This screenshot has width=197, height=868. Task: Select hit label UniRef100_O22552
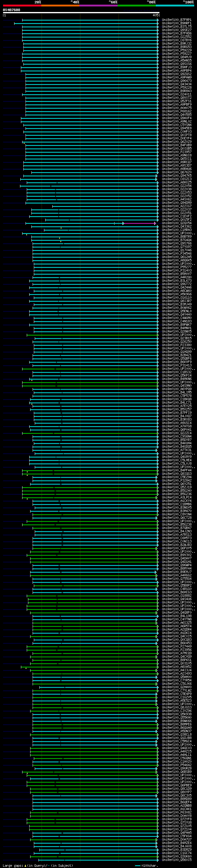(176, 37)
